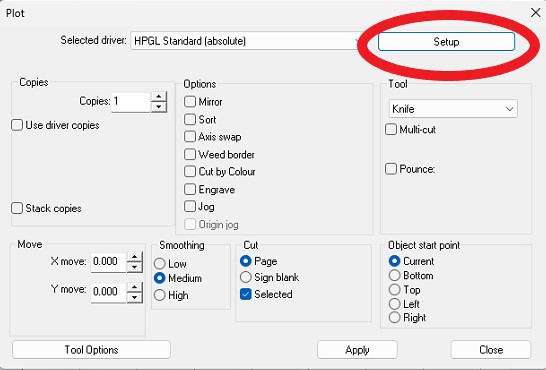Click the Close button
This screenshot has height=370, width=546.
491,349
